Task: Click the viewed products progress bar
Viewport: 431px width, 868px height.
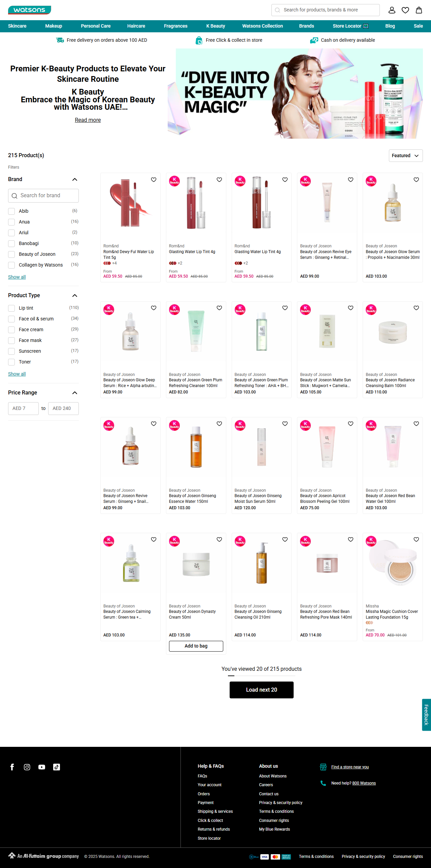Action: click(x=262, y=676)
